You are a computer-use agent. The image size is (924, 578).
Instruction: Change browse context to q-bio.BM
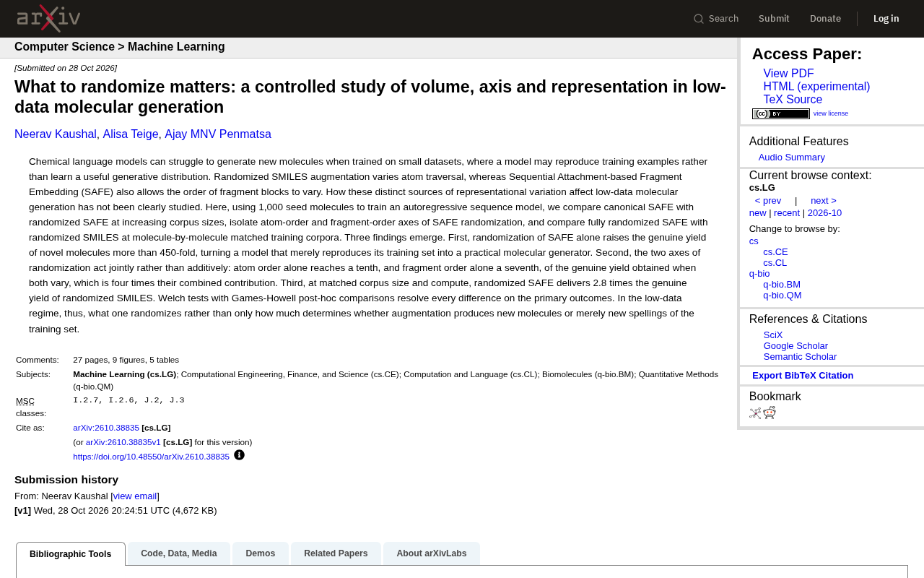tap(782, 285)
